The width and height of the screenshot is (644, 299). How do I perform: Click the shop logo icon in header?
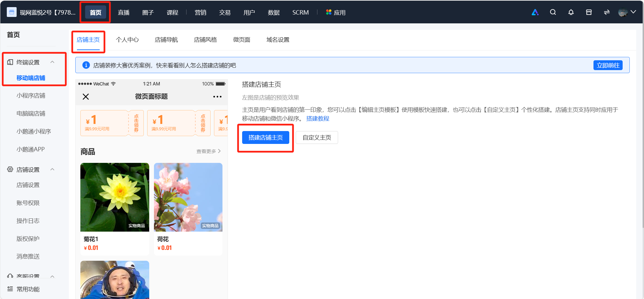tap(12, 12)
